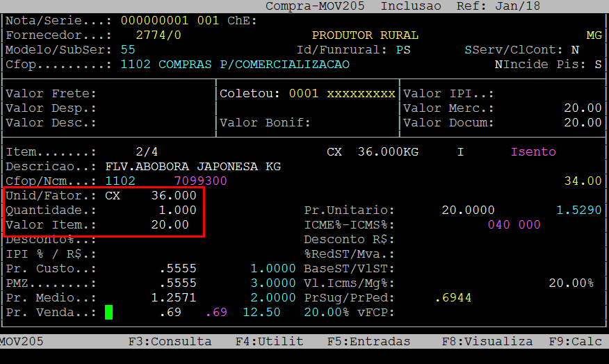Select the PrSug/PrPed value .6944
609x364 pixels.
(453, 298)
